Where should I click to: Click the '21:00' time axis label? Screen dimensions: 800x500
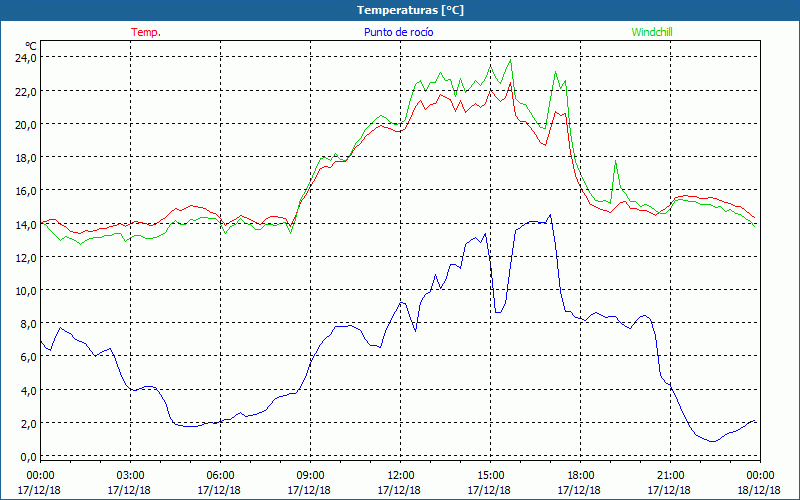coord(670,475)
